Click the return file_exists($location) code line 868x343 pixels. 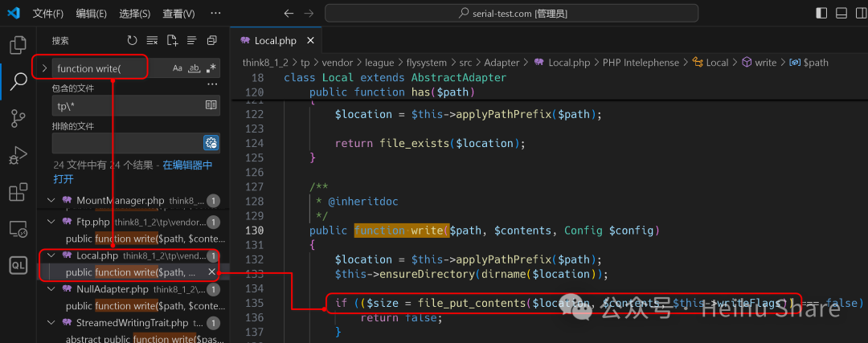click(429, 143)
